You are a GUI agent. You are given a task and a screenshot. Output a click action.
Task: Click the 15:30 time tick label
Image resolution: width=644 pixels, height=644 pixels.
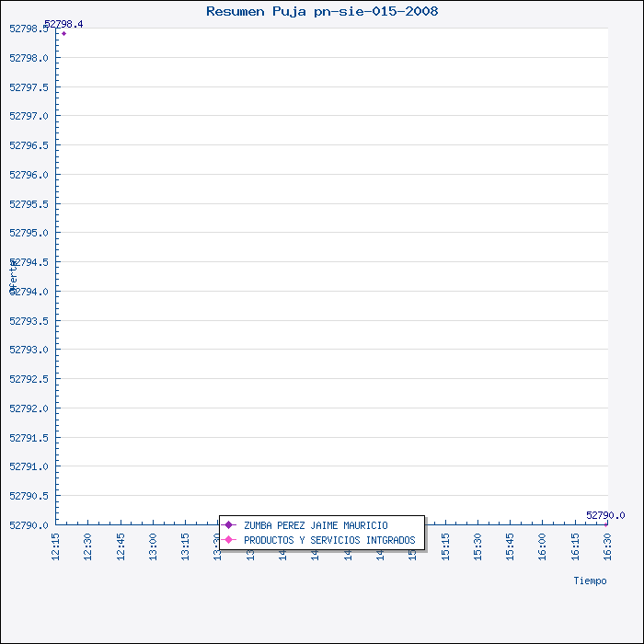477,543
